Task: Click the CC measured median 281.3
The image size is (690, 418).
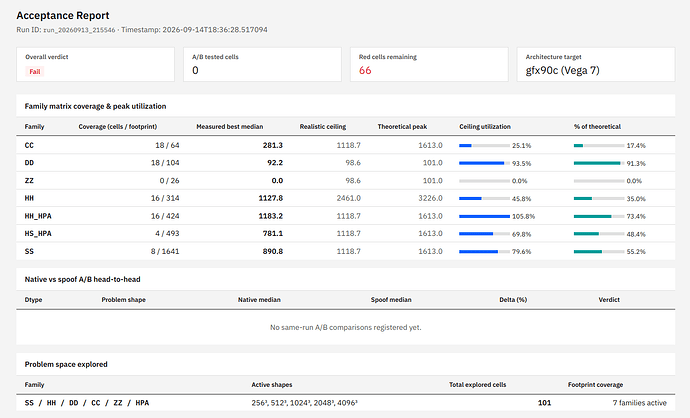Action: click(x=273, y=145)
